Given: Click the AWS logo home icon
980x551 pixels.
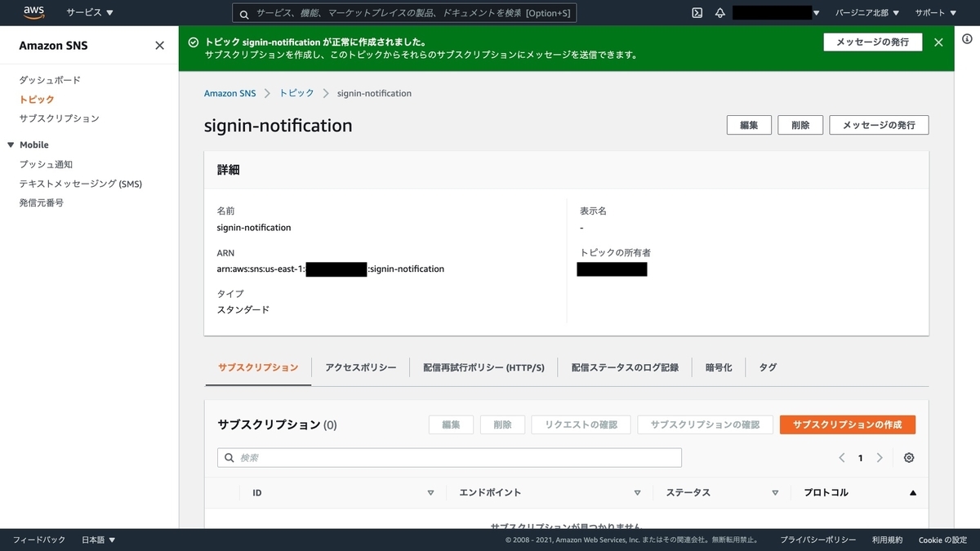Looking at the screenshot, I should click(x=33, y=12).
